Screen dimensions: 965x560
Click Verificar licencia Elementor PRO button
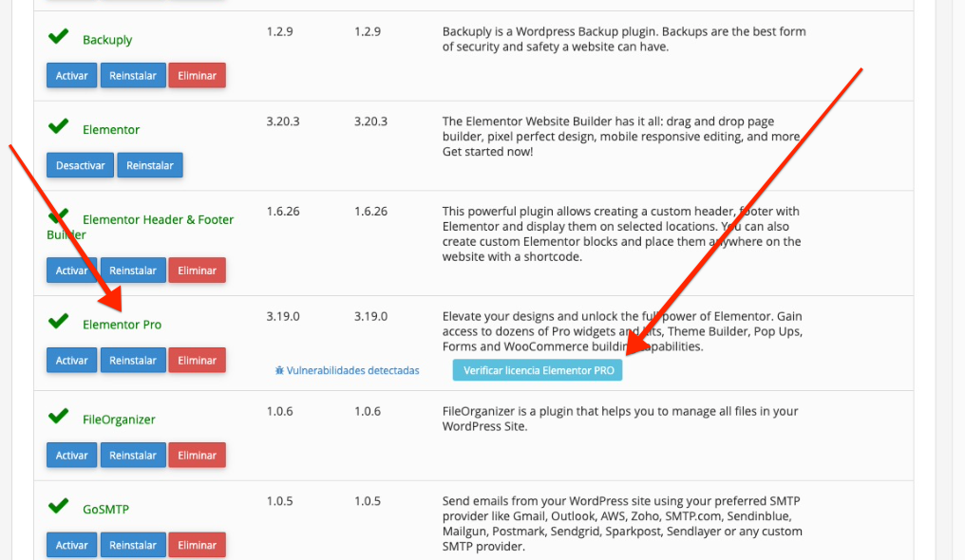point(538,370)
